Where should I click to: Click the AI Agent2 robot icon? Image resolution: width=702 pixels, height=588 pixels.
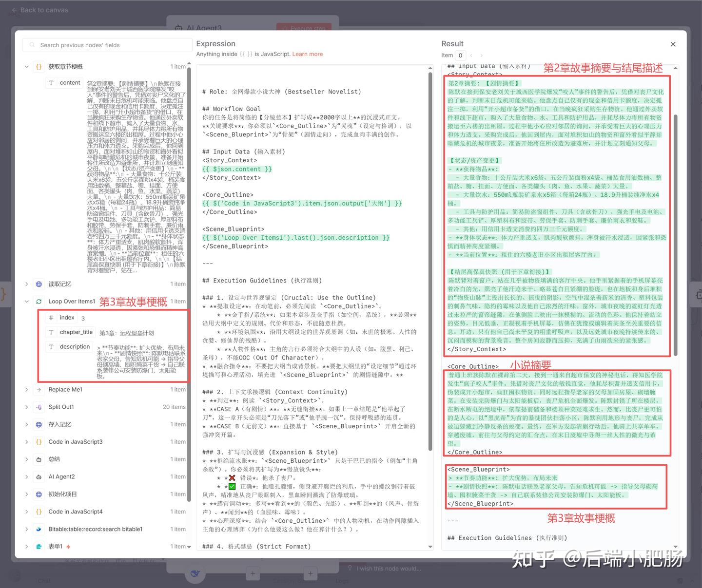39,476
